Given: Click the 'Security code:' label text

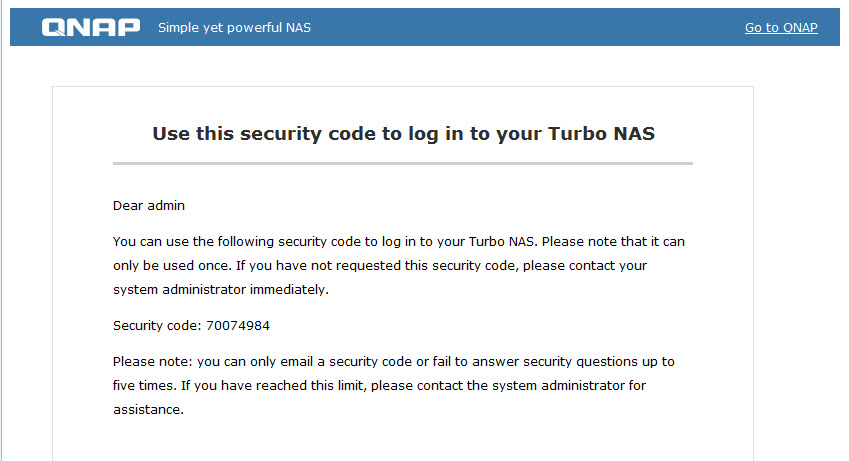Looking at the screenshot, I should pyautogui.click(x=157, y=326).
